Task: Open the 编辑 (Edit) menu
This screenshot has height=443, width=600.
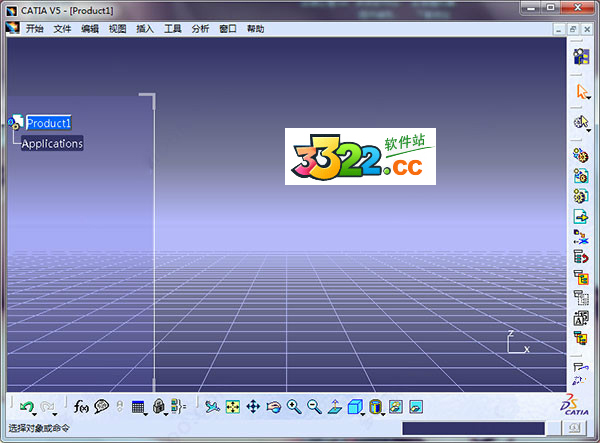Action: click(90, 29)
